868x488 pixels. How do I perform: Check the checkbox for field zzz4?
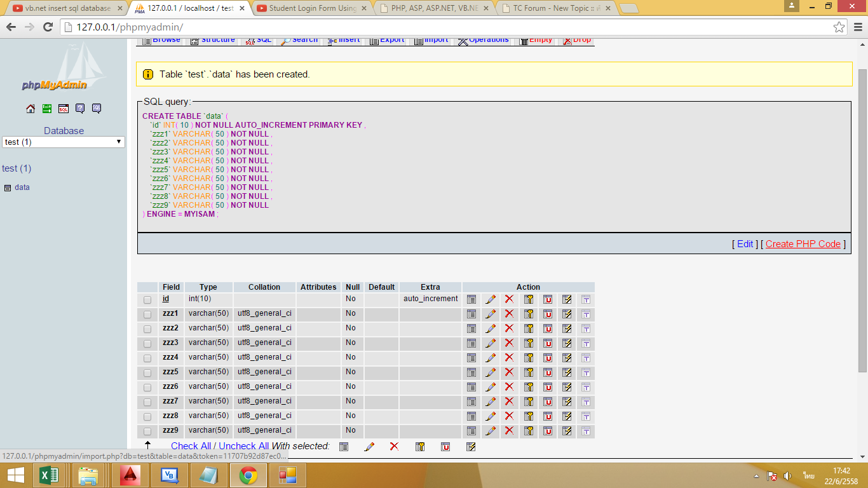click(x=147, y=358)
